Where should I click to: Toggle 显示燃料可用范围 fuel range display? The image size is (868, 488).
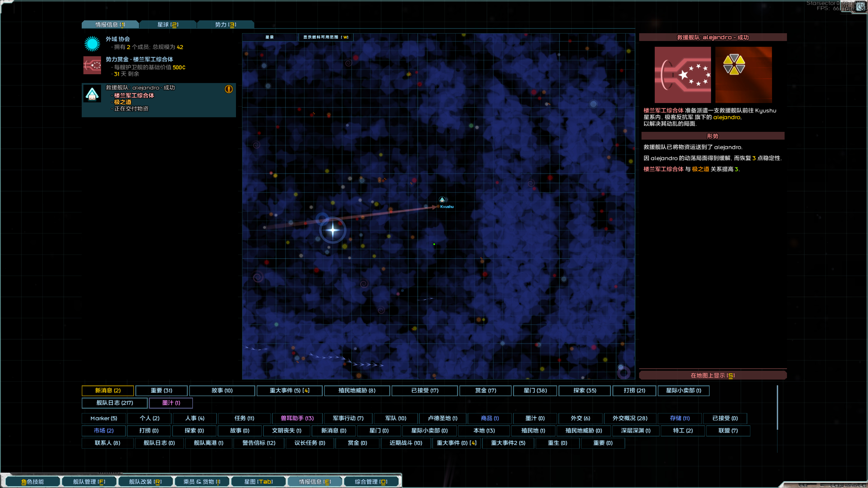point(325,37)
